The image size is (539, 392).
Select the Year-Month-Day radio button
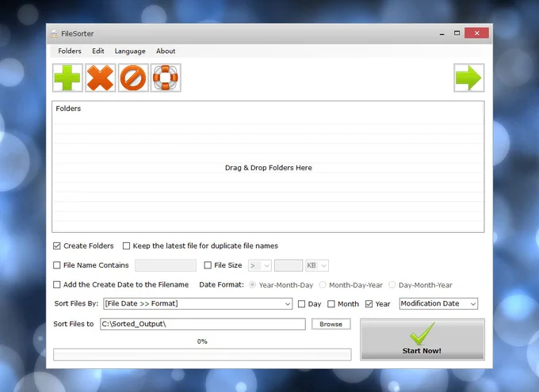pyautogui.click(x=253, y=285)
